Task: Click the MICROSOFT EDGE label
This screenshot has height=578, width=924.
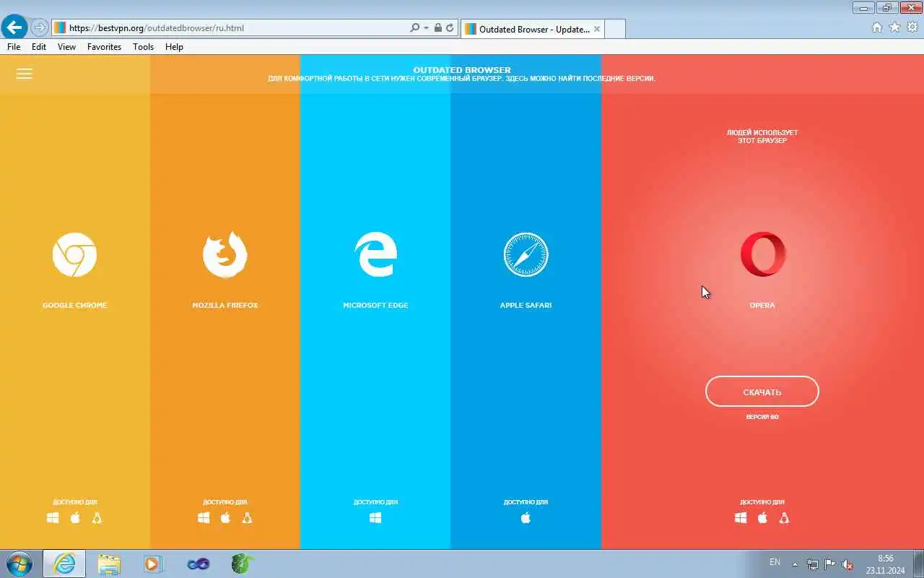Action: click(375, 306)
